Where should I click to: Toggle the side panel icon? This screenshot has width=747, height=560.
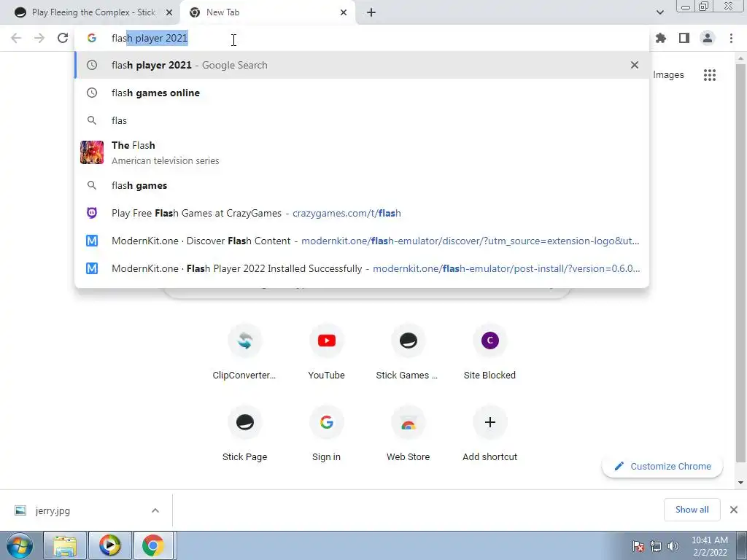tap(684, 38)
